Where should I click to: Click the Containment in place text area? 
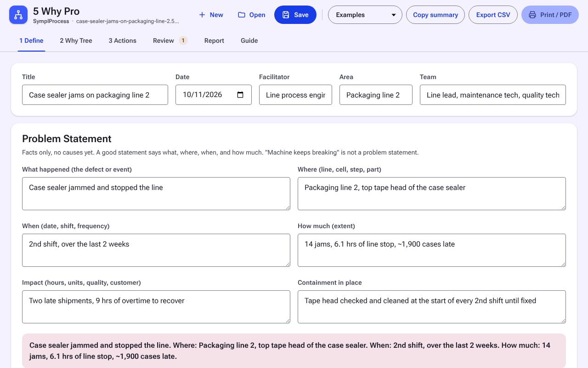tap(432, 307)
